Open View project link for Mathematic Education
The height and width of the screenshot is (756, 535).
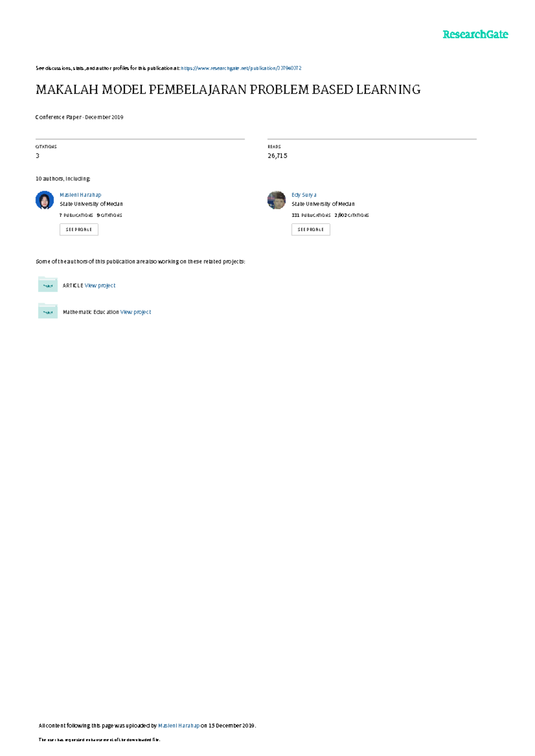[x=136, y=312]
